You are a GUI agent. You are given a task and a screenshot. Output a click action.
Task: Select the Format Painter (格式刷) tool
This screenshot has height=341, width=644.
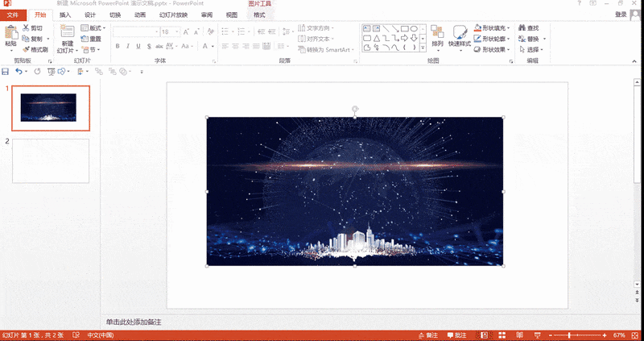[26, 49]
